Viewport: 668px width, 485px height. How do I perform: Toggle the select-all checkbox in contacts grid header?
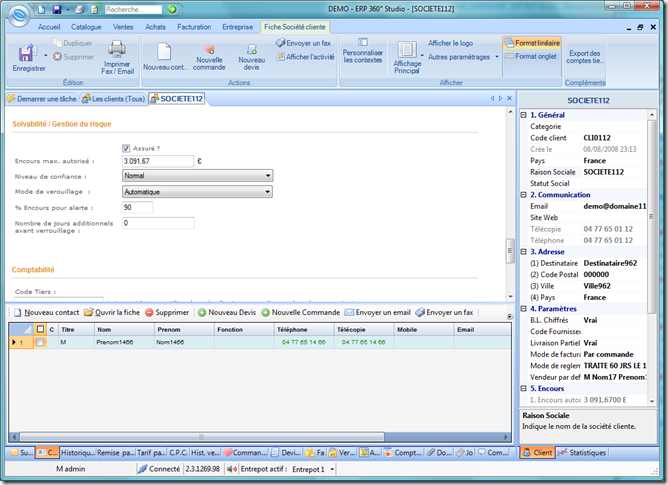(x=40, y=329)
